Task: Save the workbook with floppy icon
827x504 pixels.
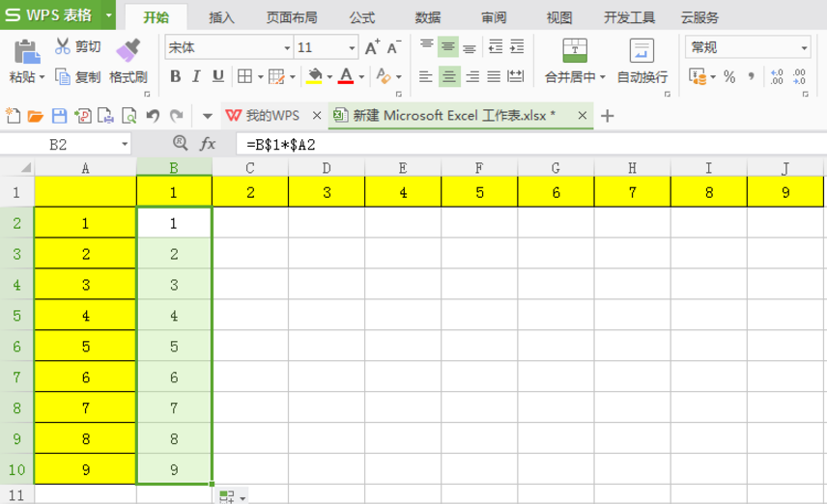Action: [59, 116]
